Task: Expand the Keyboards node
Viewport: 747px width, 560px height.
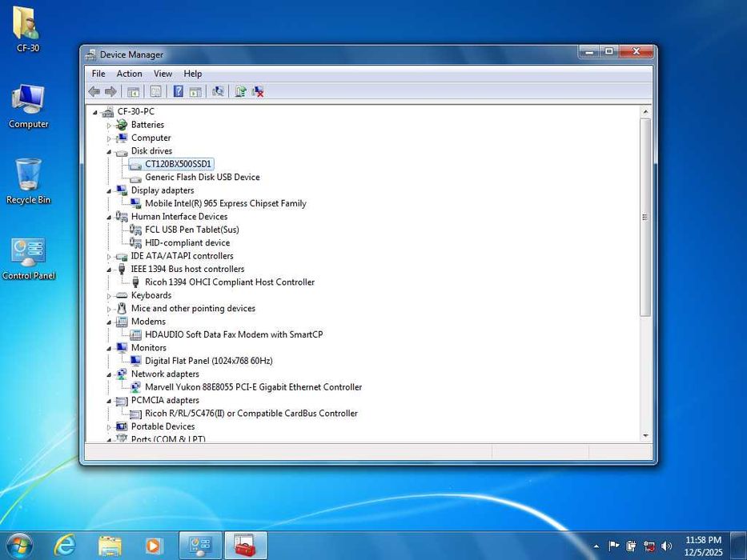Action: [109, 296]
